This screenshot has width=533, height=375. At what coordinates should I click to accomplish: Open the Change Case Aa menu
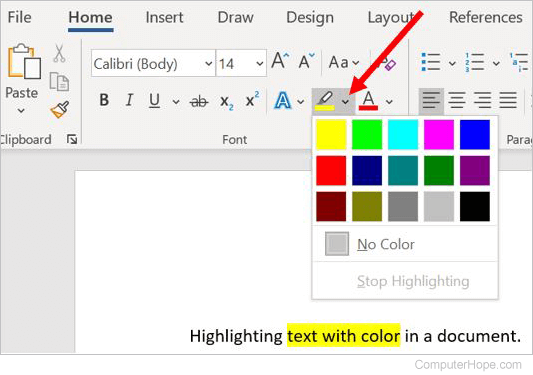pos(344,63)
